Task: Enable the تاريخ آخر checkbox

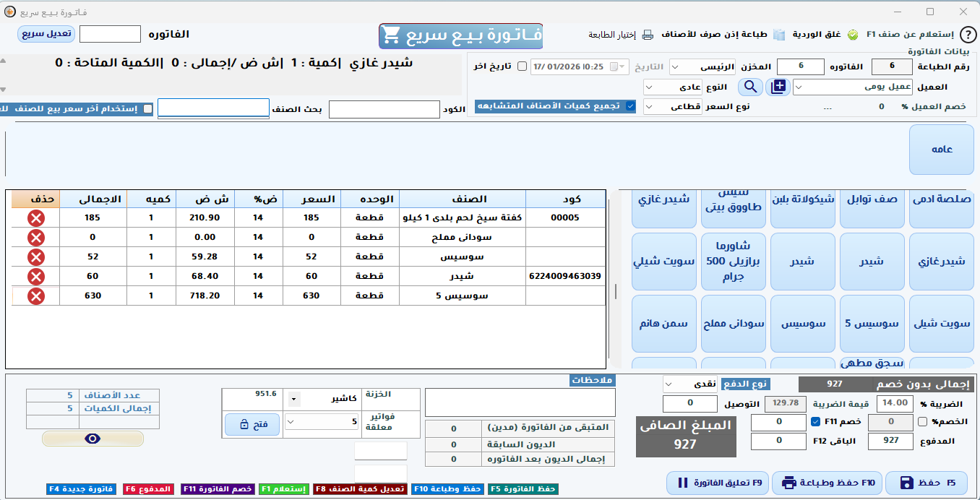Action: click(522, 66)
